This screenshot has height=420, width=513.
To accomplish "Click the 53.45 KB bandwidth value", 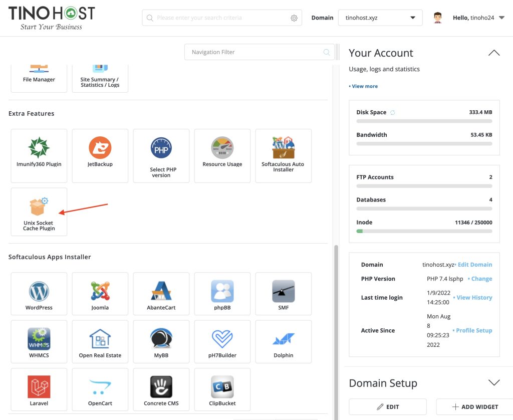I will (x=481, y=134).
